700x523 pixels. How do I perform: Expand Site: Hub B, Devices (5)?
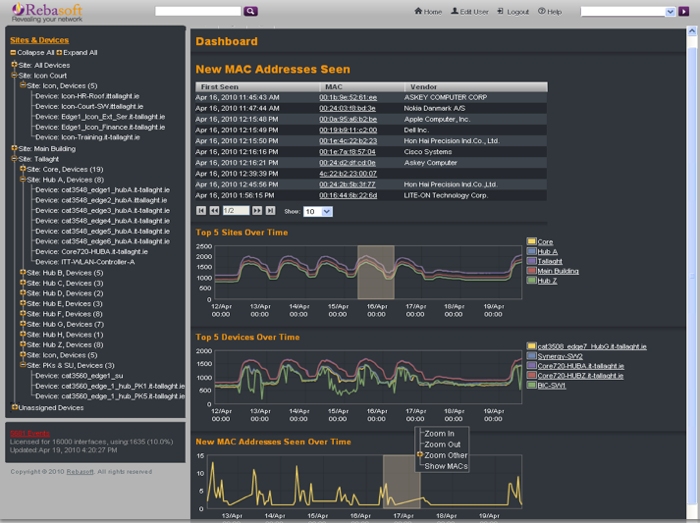tap(23, 272)
